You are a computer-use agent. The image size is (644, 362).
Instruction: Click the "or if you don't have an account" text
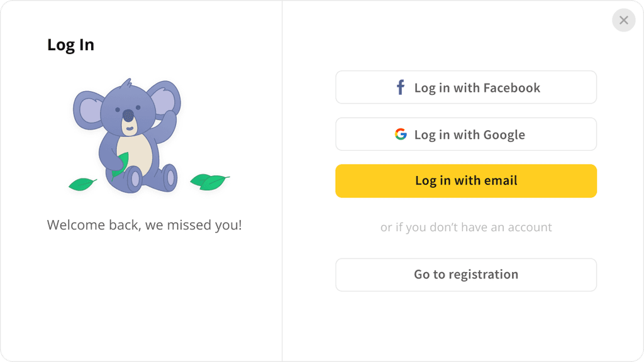466,228
